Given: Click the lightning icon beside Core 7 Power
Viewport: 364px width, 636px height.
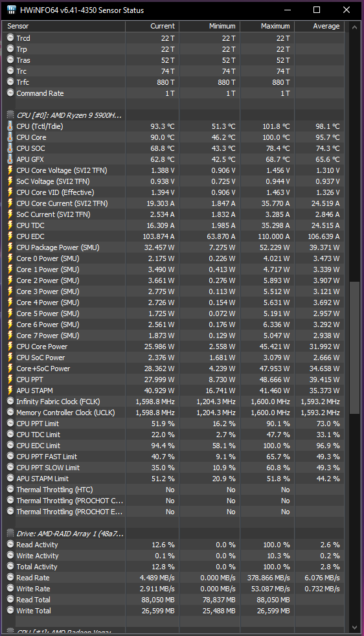Looking at the screenshot, I should (x=10, y=335).
